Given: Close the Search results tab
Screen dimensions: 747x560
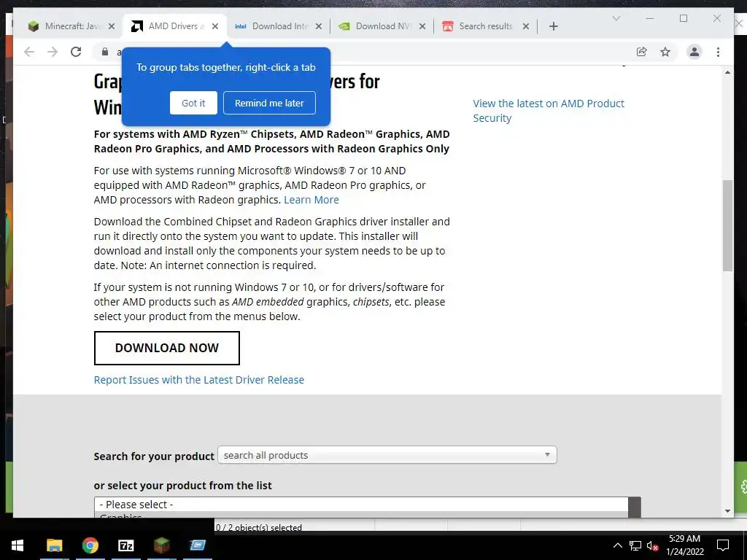Looking at the screenshot, I should (x=526, y=26).
